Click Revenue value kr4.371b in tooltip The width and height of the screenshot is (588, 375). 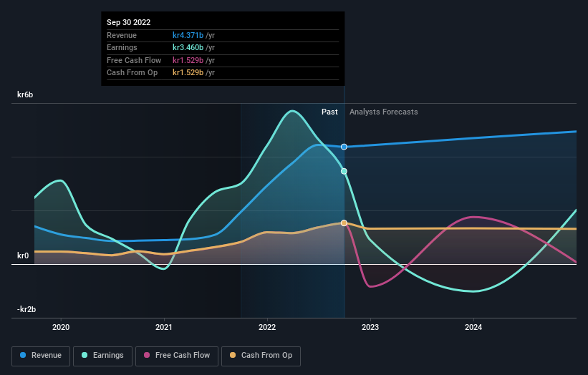pos(188,35)
